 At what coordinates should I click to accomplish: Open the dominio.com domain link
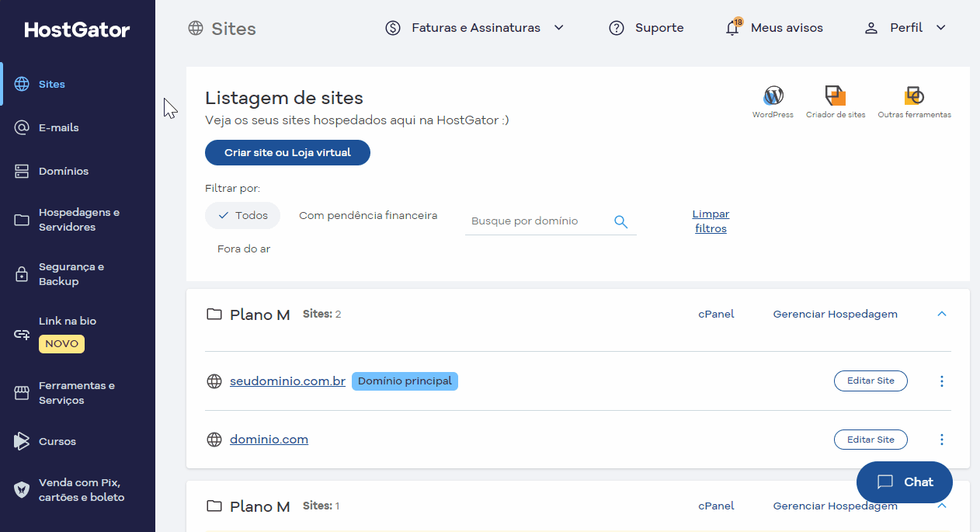pyautogui.click(x=269, y=440)
